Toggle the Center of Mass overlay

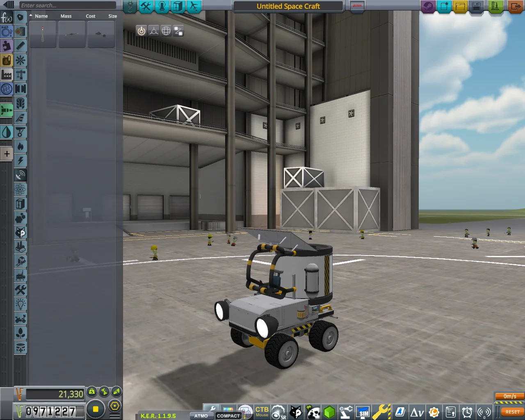(92, 392)
